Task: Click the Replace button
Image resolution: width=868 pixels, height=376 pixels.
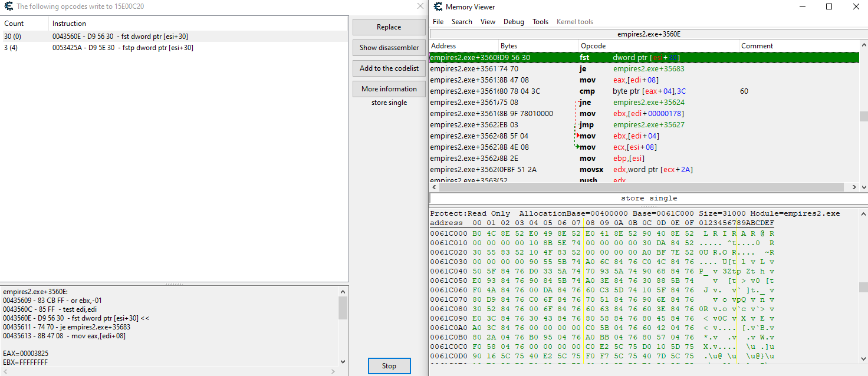Action: (x=389, y=27)
